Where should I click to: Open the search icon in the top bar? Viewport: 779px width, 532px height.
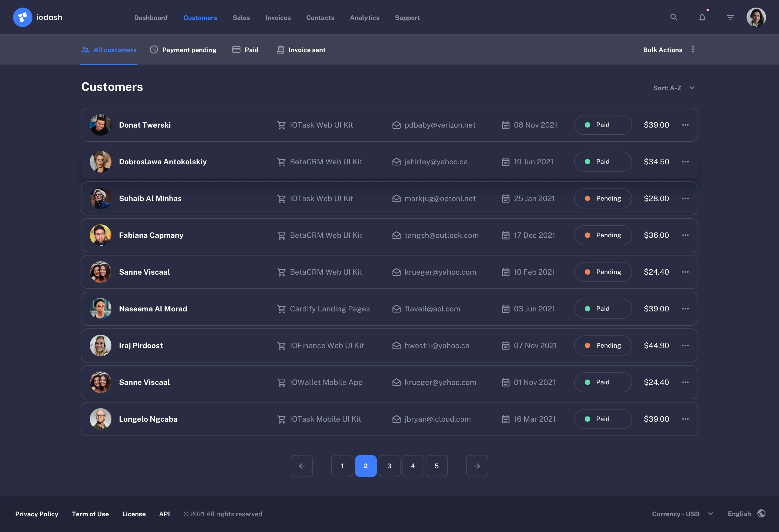tap(674, 17)
